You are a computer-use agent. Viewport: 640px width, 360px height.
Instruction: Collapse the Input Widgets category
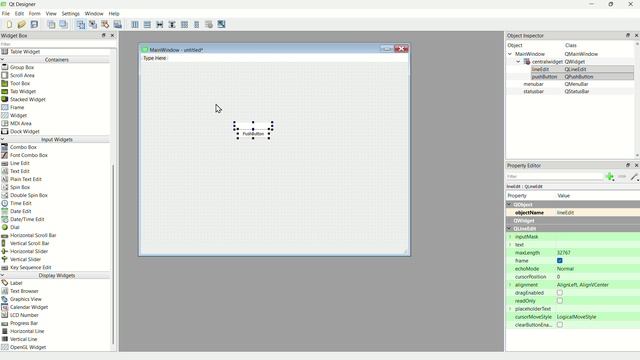[x=2, y=140]
